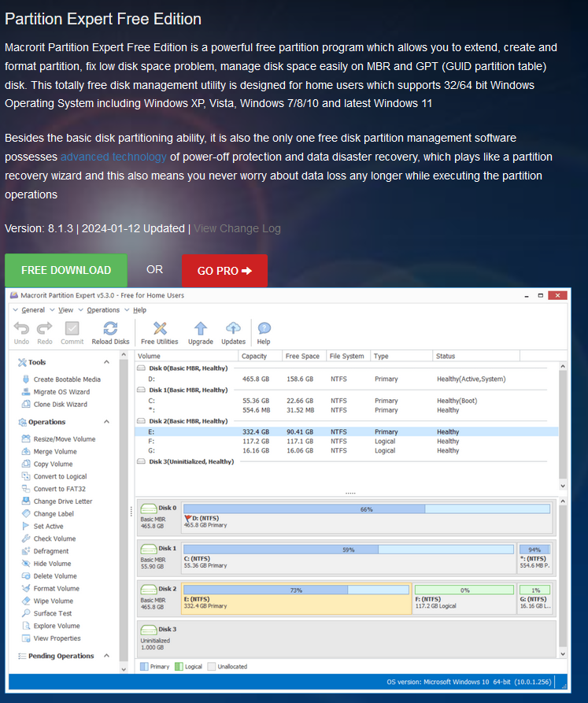The image size is (588, 703).
Task: Select the Merge Volume operation
Action: coord(50,452)
